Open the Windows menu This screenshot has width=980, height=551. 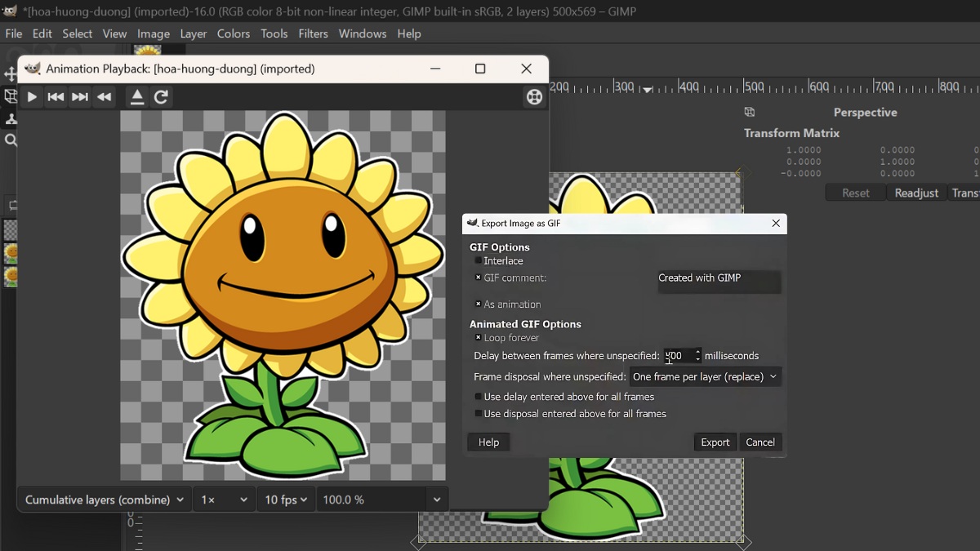coord(363,34)
